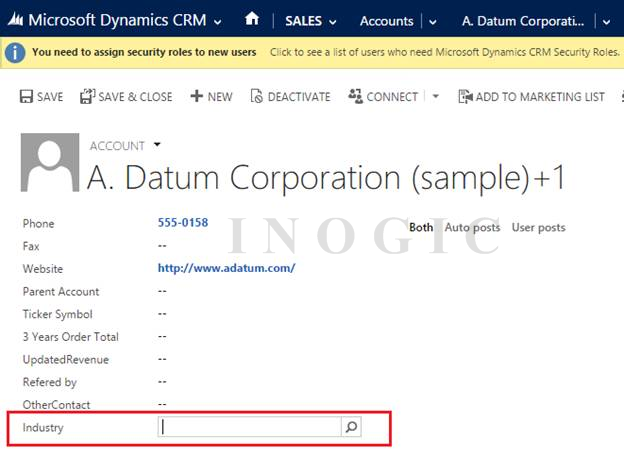The height and width of the screenshot is (456, 624).
Task: Go to Accounts in navigation bar
Action: tap(386, 21)
